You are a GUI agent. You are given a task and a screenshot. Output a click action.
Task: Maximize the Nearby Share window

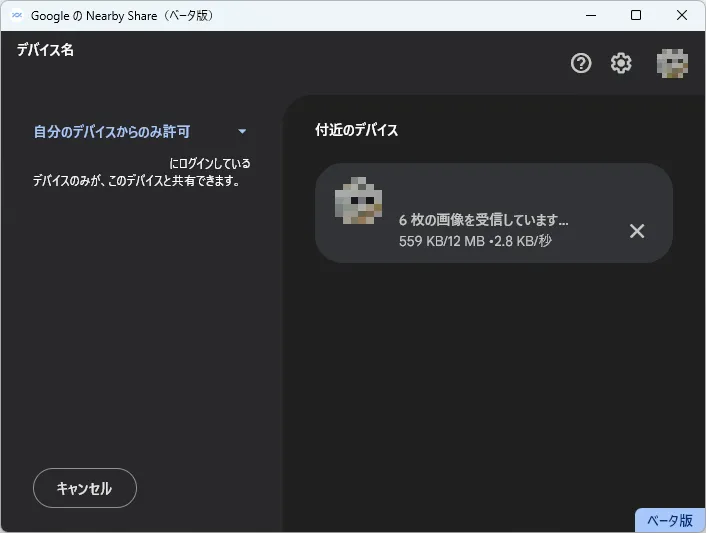[x=636, y=16]
